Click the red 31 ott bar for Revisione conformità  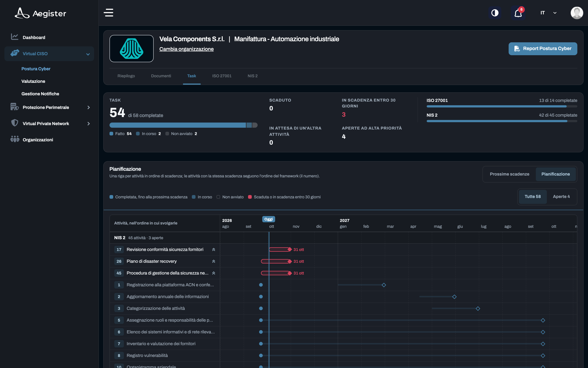pos(280,250)
